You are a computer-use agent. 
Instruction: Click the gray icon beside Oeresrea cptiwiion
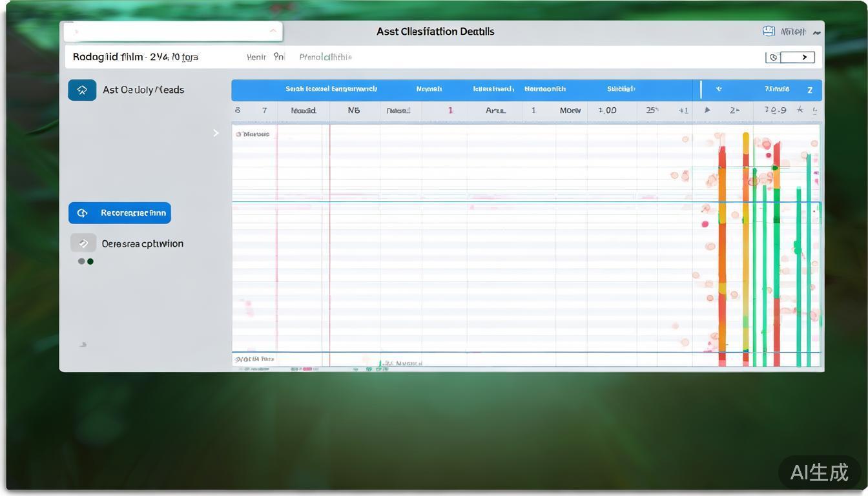tap(83, 243)
